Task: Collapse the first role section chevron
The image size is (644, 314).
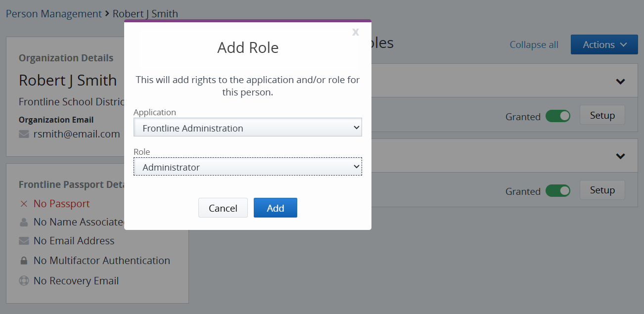Action: click(621, 81)
